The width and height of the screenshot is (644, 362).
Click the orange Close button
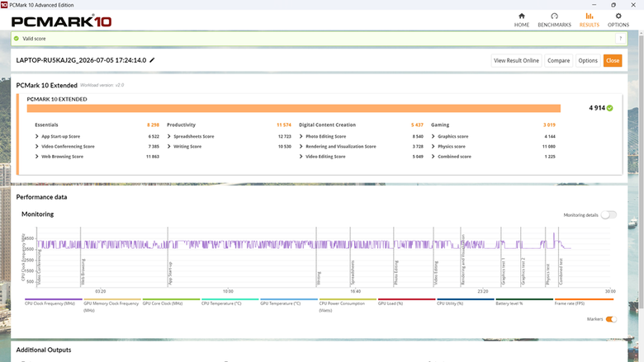click(613, 61)
